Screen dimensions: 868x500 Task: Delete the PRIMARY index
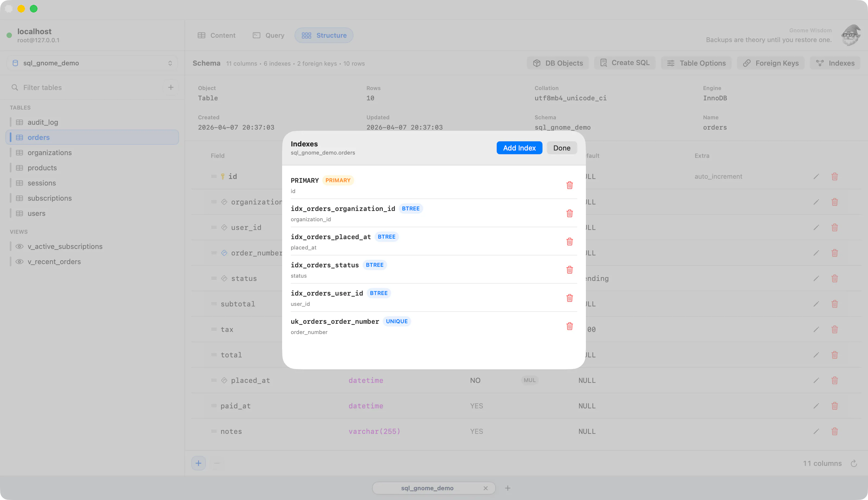(x=570, y=185)
